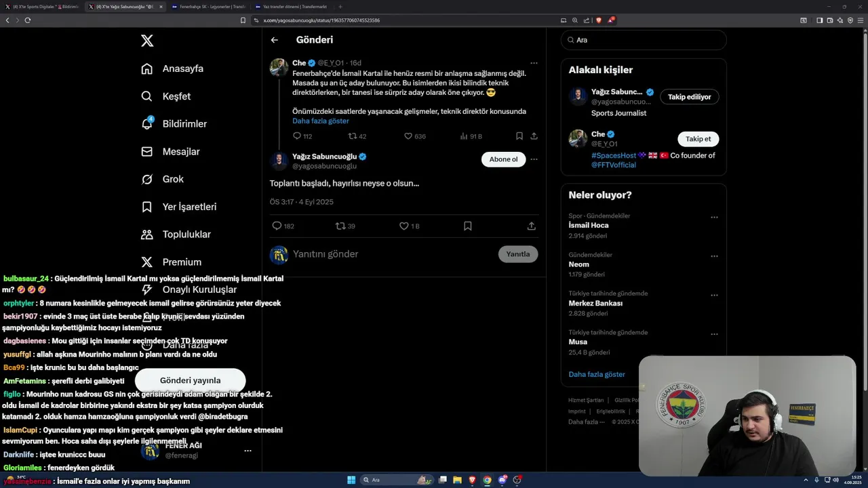This screenshot has width=868, height=488.
Task: Bookmark Che's post
Action: (x=519, y=136)
